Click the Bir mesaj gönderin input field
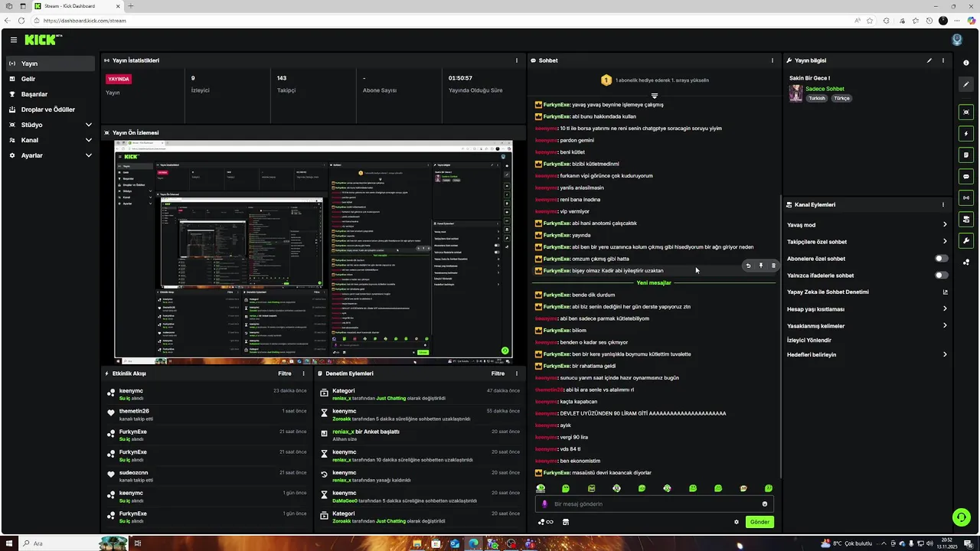 [x=655, y=504]
